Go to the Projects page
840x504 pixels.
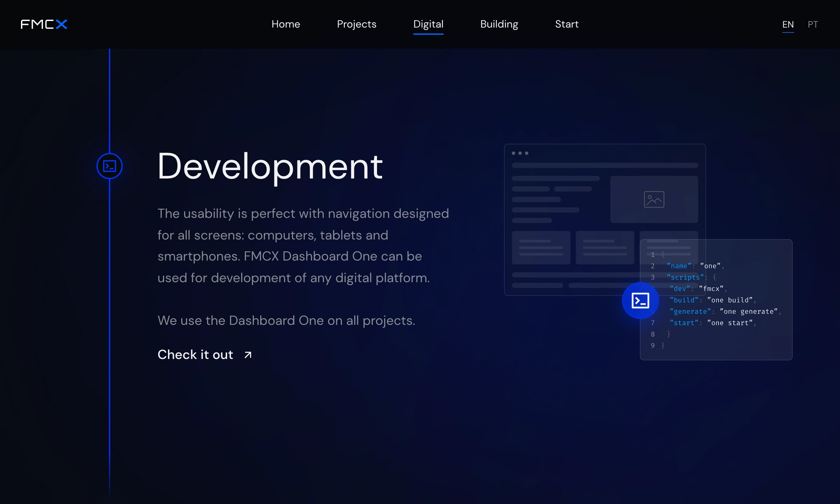tap(357, 24)
